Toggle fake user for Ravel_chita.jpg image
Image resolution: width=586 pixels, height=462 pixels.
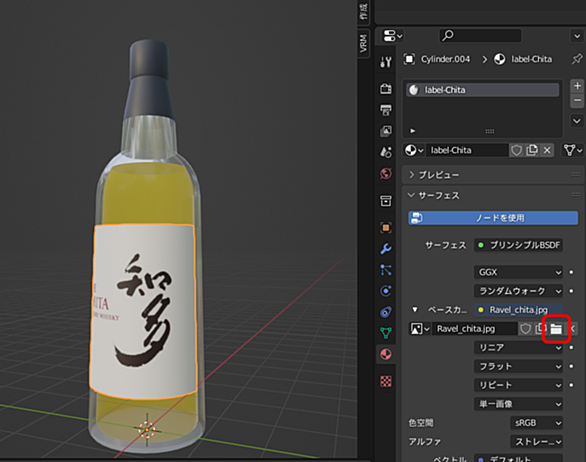pyautogui.click(x=525, y=329)
